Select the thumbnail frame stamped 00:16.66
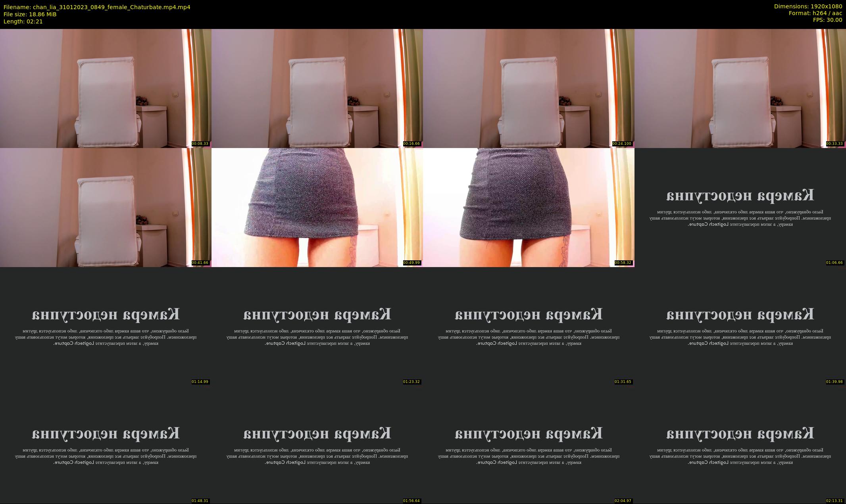 tap(317, 88)
